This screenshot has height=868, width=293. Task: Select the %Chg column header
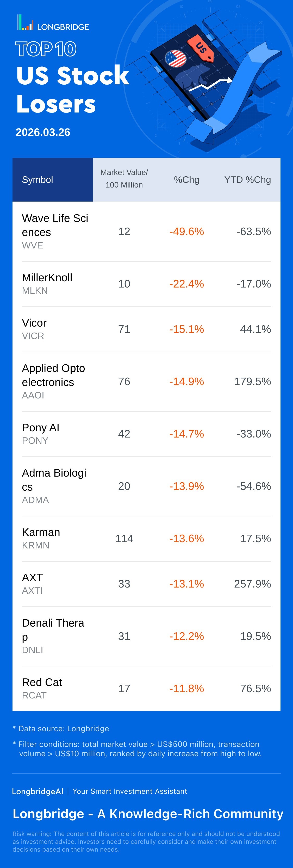[186, 180]
